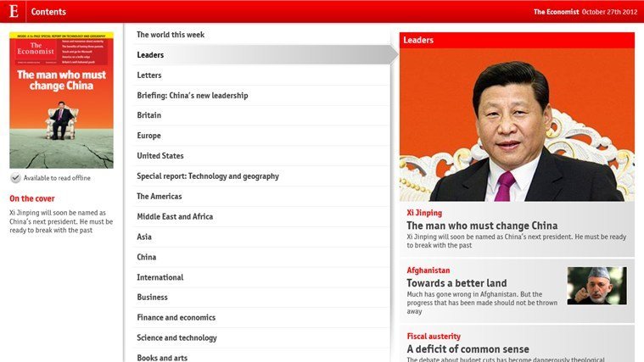Open the United States section

[x=261, y=155]
